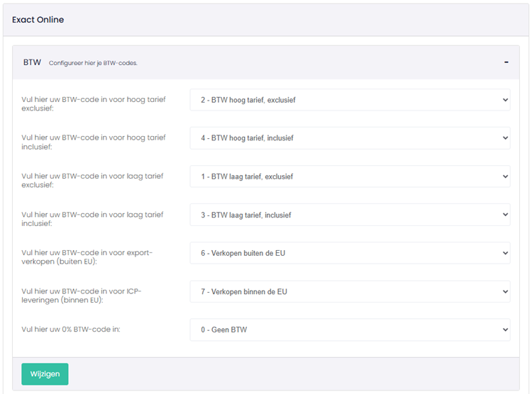
Task: Click the BTW section header title
Action: coord(32,62)
